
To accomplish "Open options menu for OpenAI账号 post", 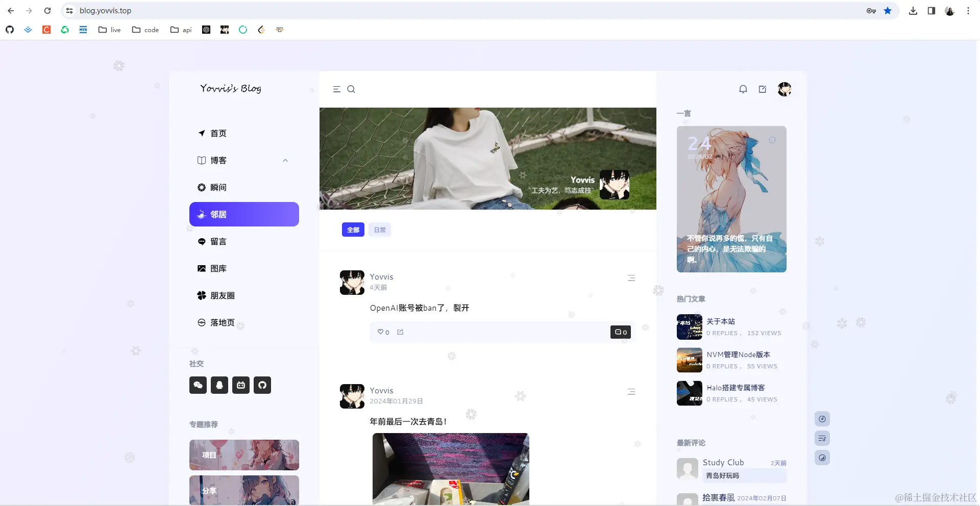I will (631, 278).
